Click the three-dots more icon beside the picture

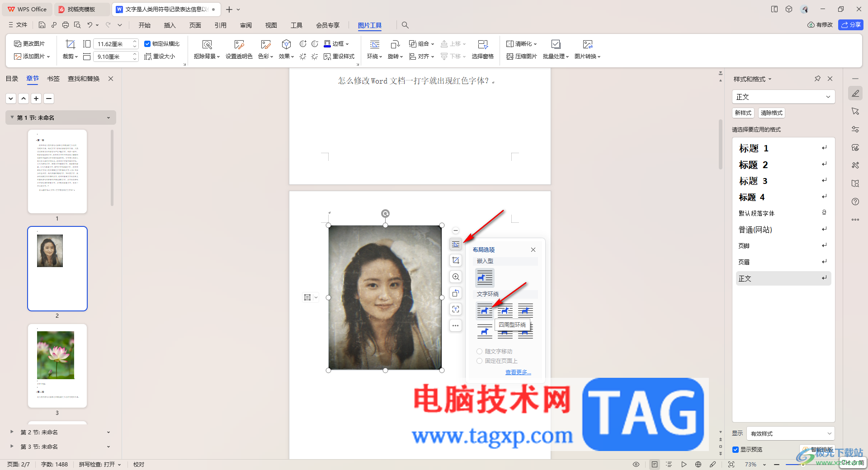(x=456, y=325)
